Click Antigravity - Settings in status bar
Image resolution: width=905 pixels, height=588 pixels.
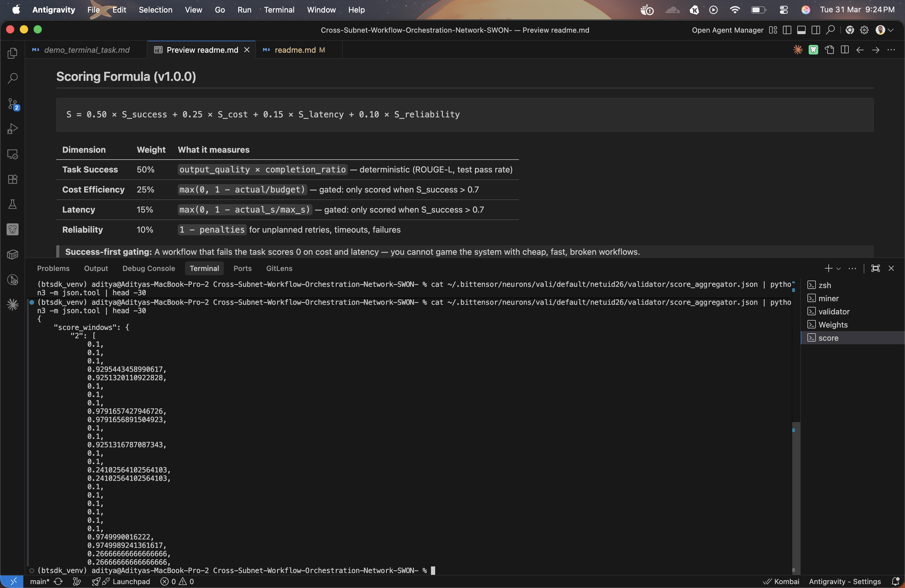coord(844,581)
